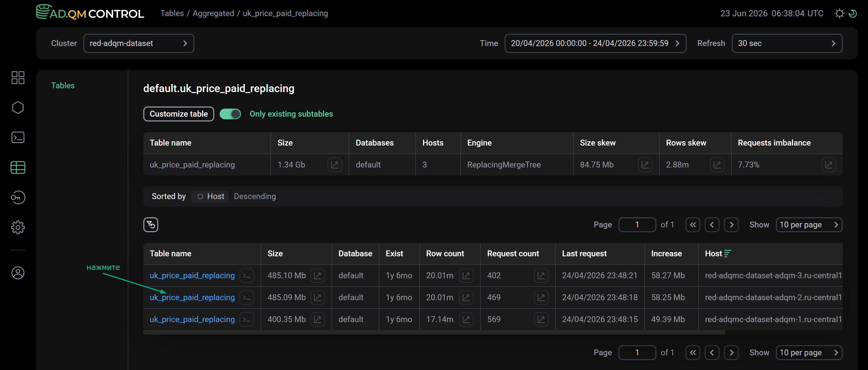
Task: Click the Host sort chip
Action: 210,196
